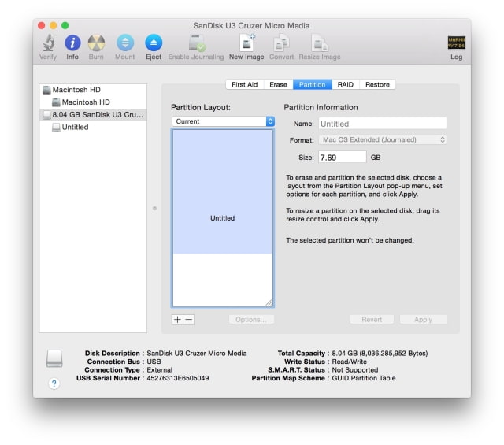This screenshot has height=445, width=504.
Task: Open the Info toolbar icon
Action: click(72, 43)
